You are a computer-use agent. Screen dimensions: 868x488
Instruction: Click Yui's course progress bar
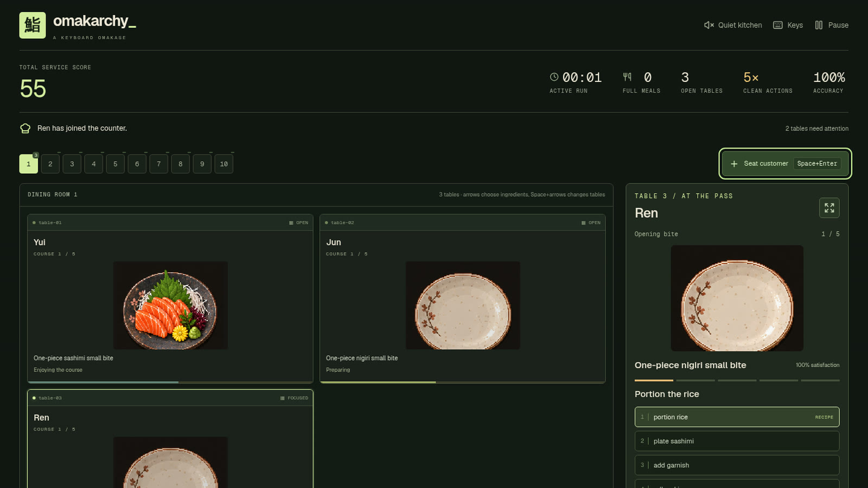(170, 382)
